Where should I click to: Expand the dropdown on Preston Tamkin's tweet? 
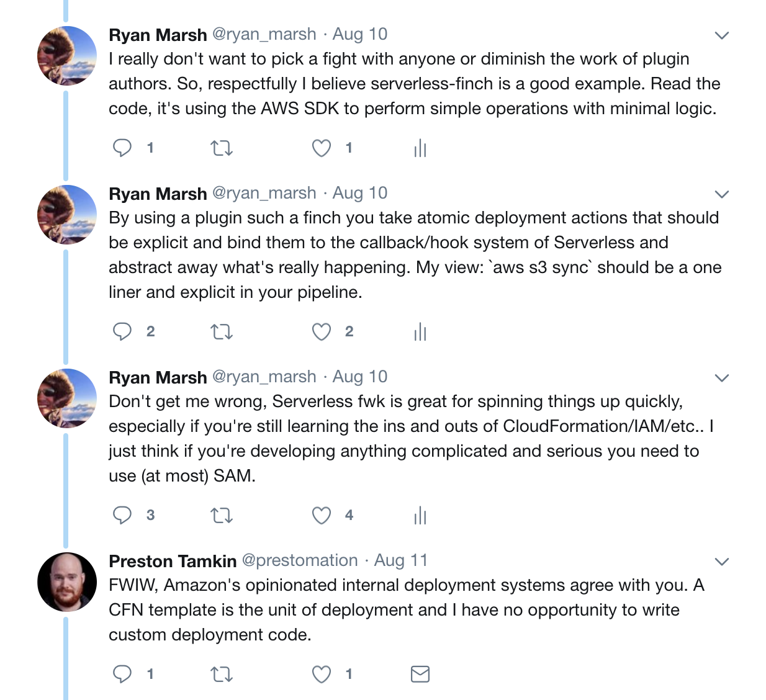[x=721, y=562]
